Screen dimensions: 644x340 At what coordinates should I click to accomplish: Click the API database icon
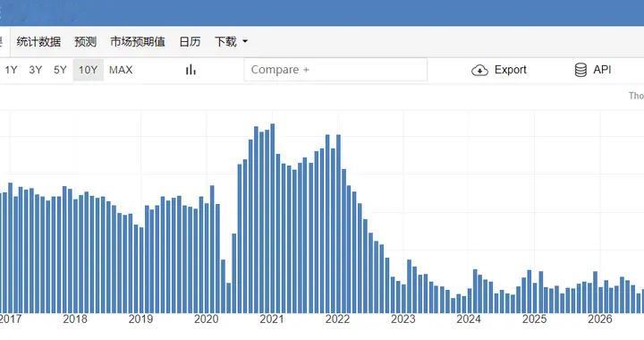tap(580, 70)
